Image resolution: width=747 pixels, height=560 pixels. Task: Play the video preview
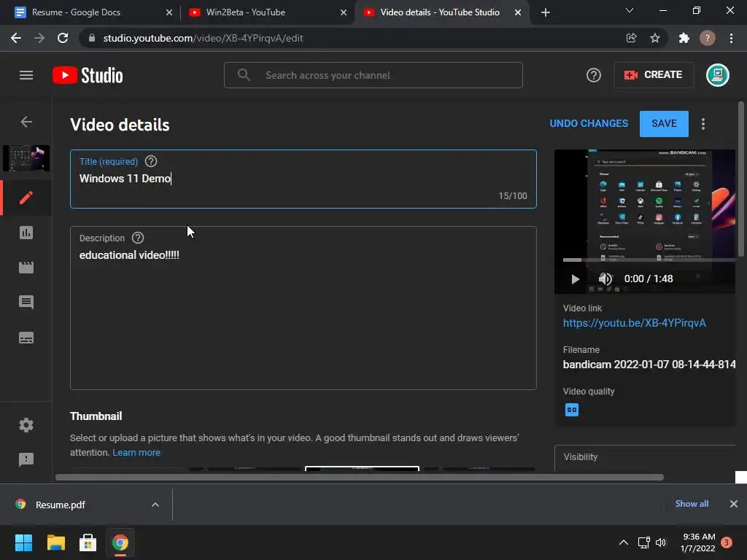[x=575, y=279]
